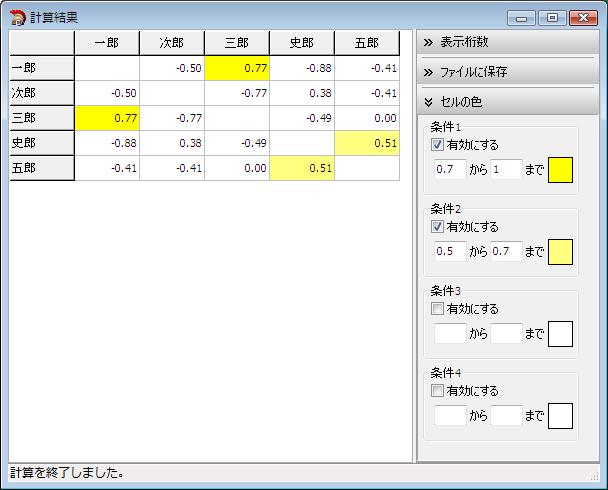The height and width of the screenshot is (490, 608).
Task: Pick the yellow color swatch for 条件1
Action: tap(560, 170)
